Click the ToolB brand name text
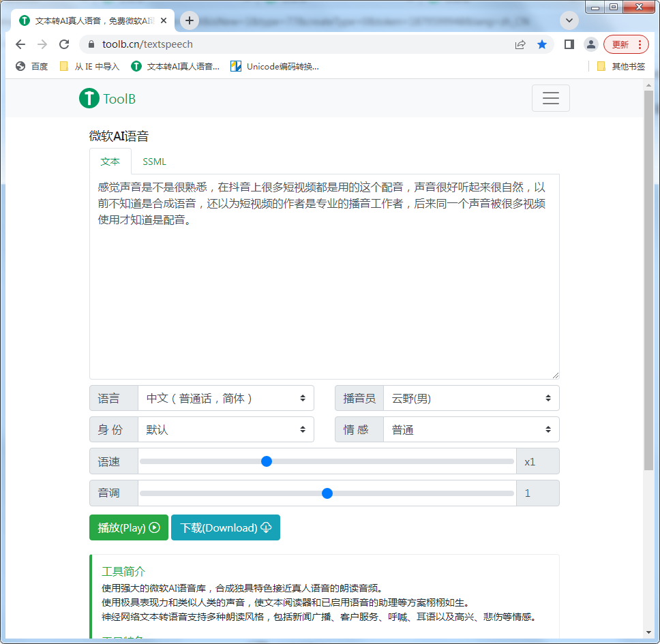Viewport: 660px width, 644px height. click(x=119, y=99)
